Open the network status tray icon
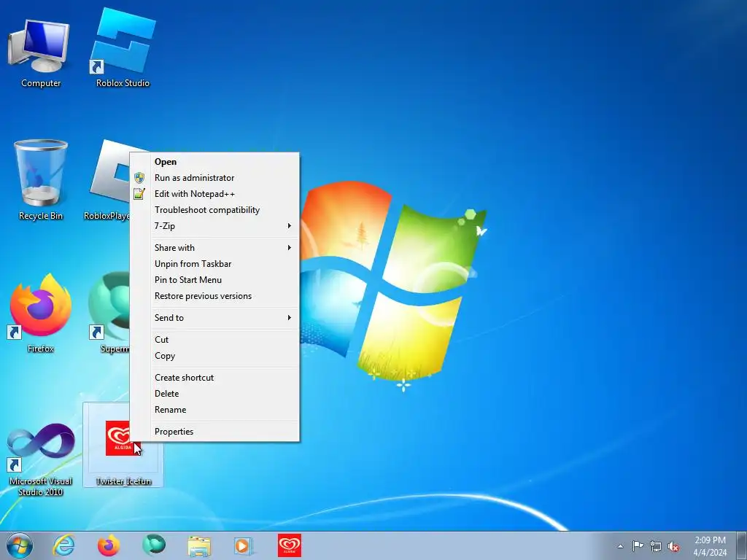Viewport: 747px width, 560px height. [x=656, y=546]
